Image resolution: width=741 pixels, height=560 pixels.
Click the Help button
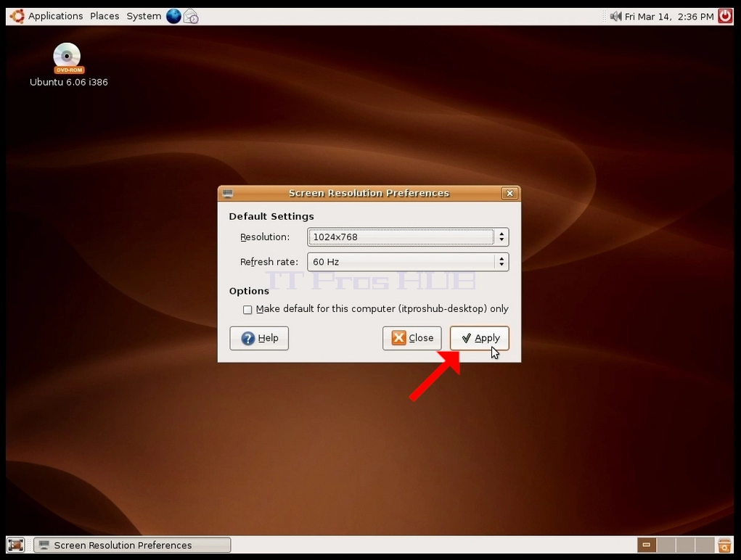259,338
